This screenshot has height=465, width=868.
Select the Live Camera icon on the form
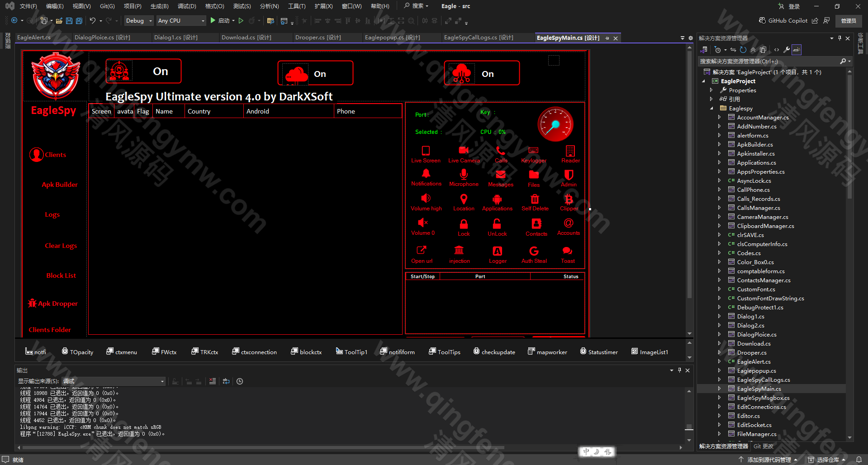point(464,150)
